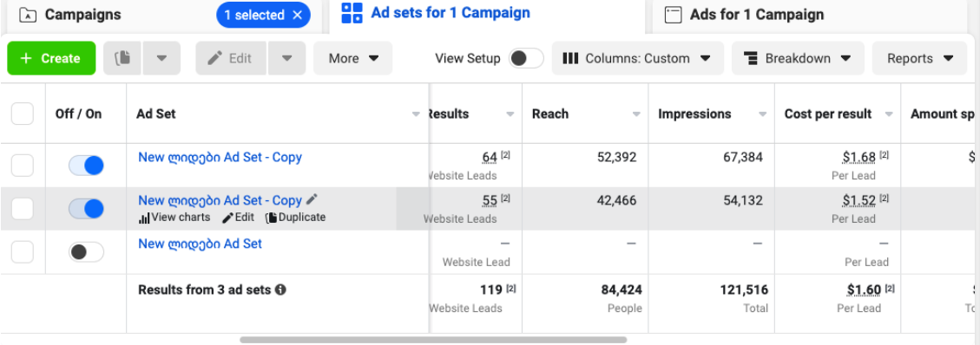Click the horizontal scrollbar at the bottom
The width and height of the screenshot is (980, 345).
433,340
